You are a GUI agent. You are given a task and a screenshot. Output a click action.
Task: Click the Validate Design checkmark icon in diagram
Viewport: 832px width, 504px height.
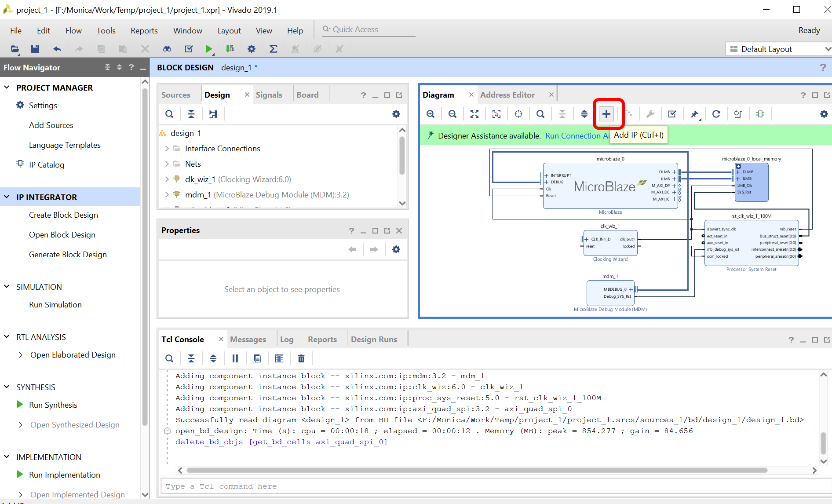click(672, 114)
